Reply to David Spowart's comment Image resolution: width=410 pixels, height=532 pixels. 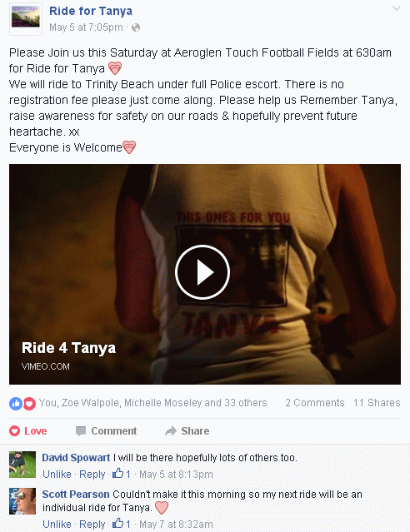coord(92,474)
